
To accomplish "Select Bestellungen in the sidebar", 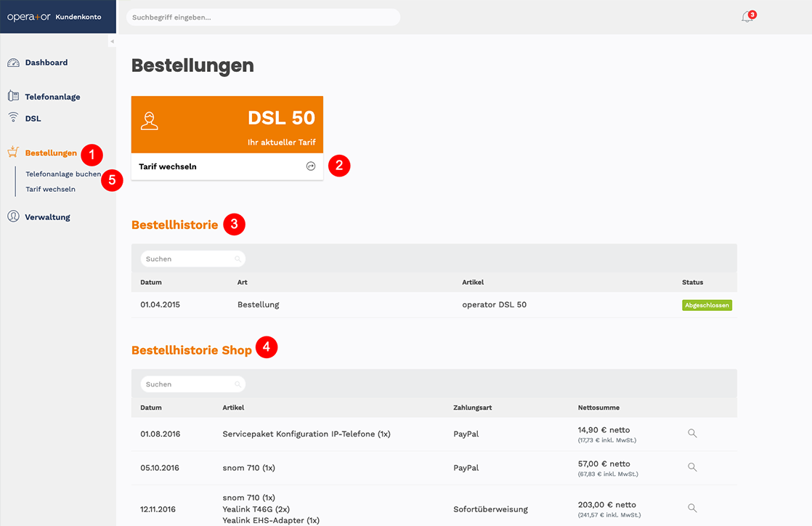I will [51, 153].
